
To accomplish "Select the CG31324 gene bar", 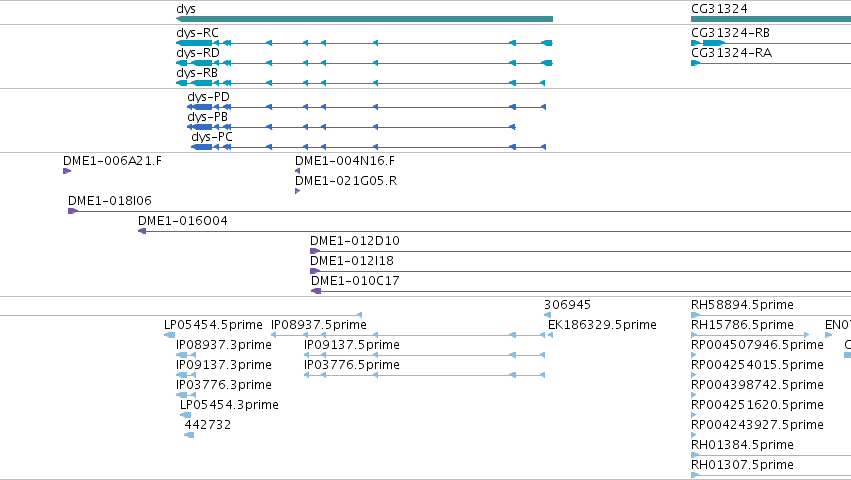I will coord(771,19).
